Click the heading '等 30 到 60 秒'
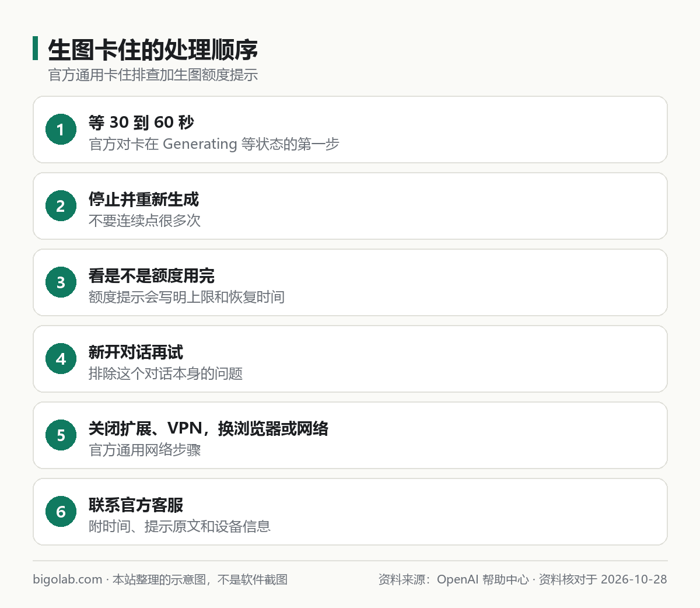700x608 pixels. [x=141, y=123]
